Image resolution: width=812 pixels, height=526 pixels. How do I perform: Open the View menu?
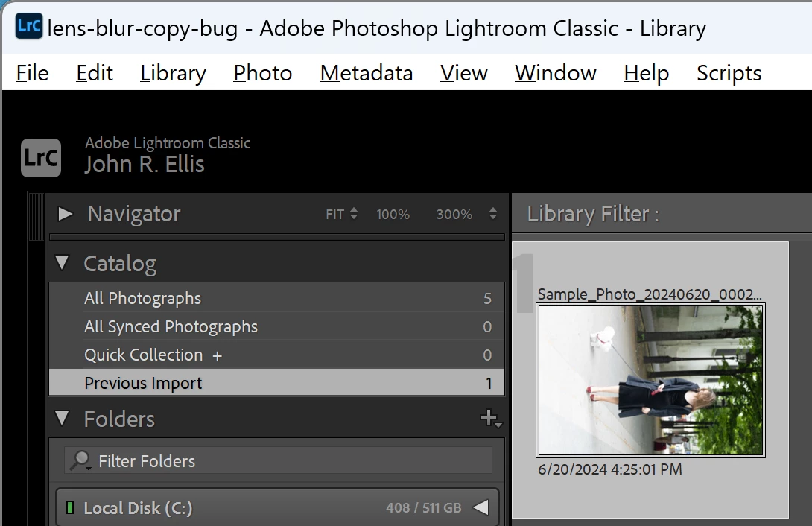(x=463, y=73)
